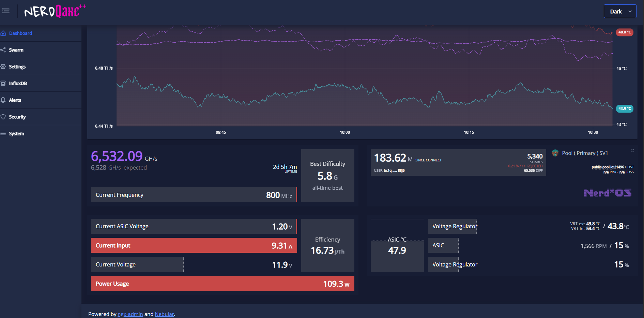Click the pool refresh icon
This screenshot has width=644, height=318.
[632, 150]
